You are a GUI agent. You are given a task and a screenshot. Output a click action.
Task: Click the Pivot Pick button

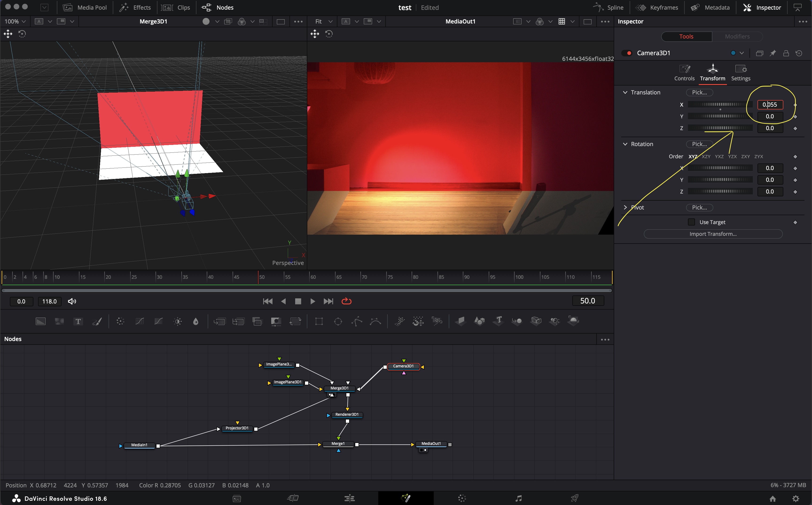(699, 207)
